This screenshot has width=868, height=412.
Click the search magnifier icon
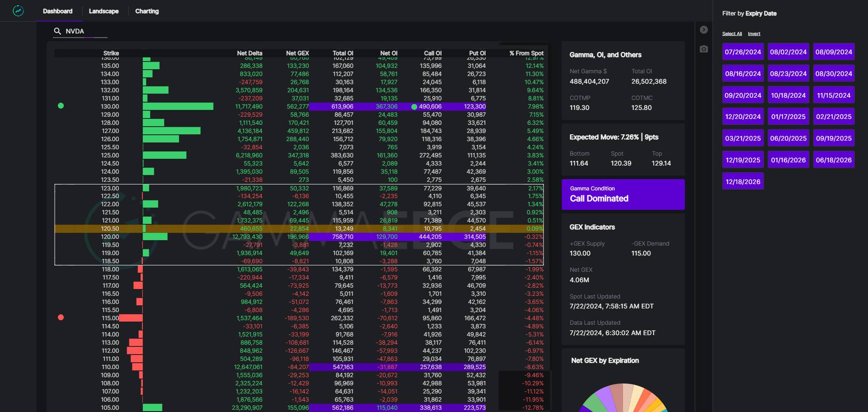57,31
